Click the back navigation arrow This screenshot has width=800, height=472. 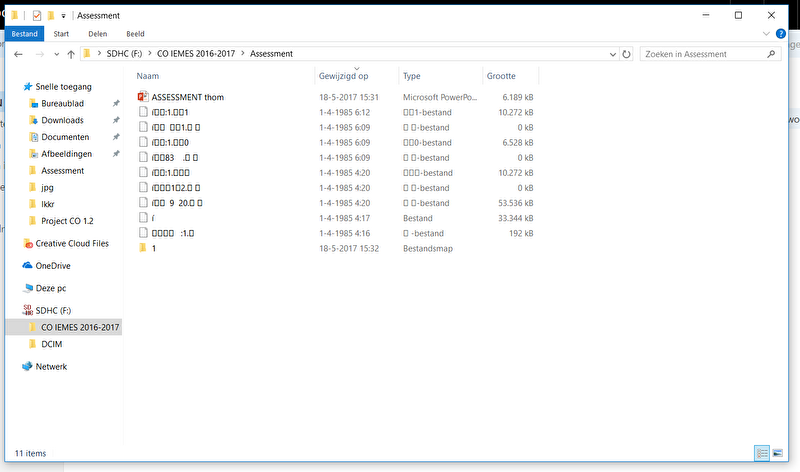coord(19,53)
